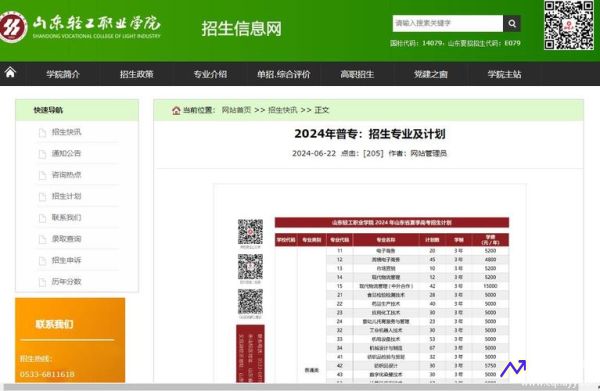Open 招生计划 in sidebar
The width and height of the screenshot is (600, 391).
coord(67,196)
